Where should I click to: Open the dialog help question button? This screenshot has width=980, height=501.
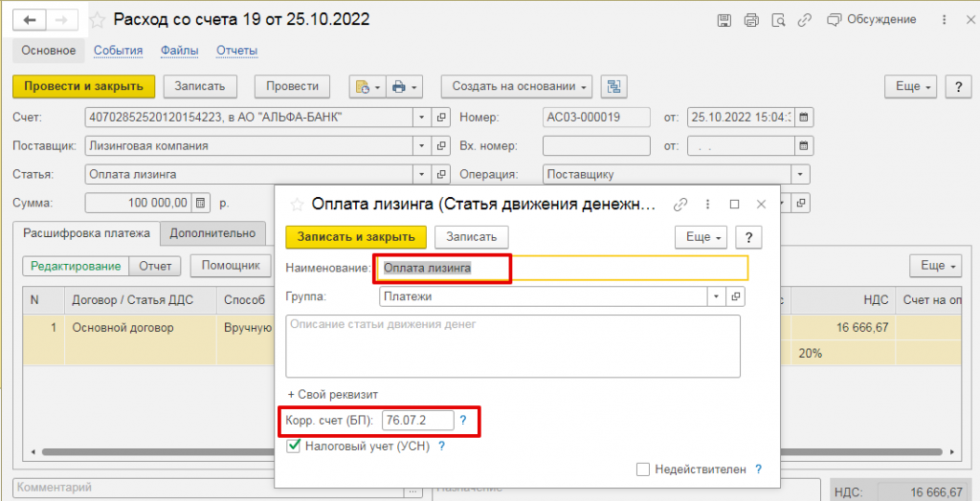[748, 237]
